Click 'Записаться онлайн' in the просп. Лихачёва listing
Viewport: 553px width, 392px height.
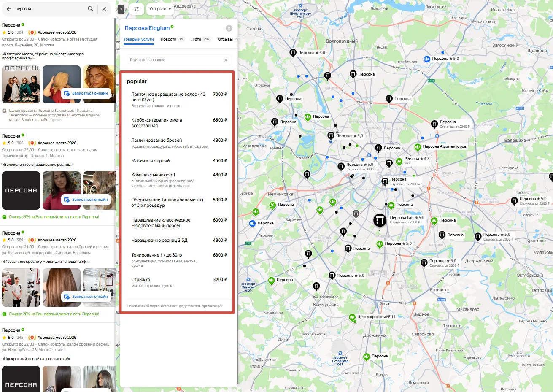pos(86,93)
